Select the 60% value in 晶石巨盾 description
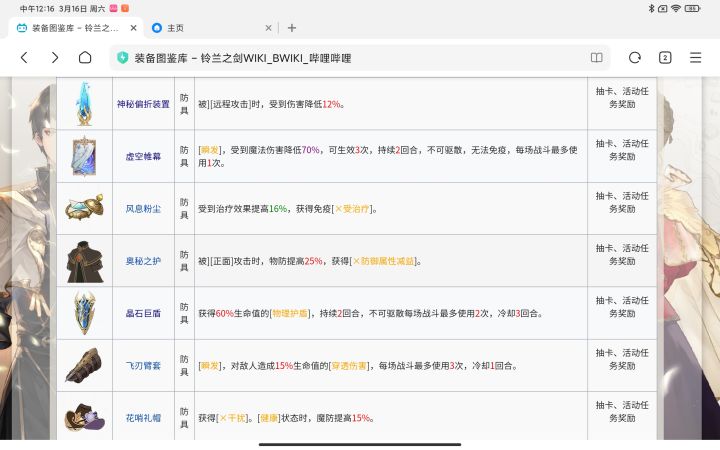 click(225, 314)
